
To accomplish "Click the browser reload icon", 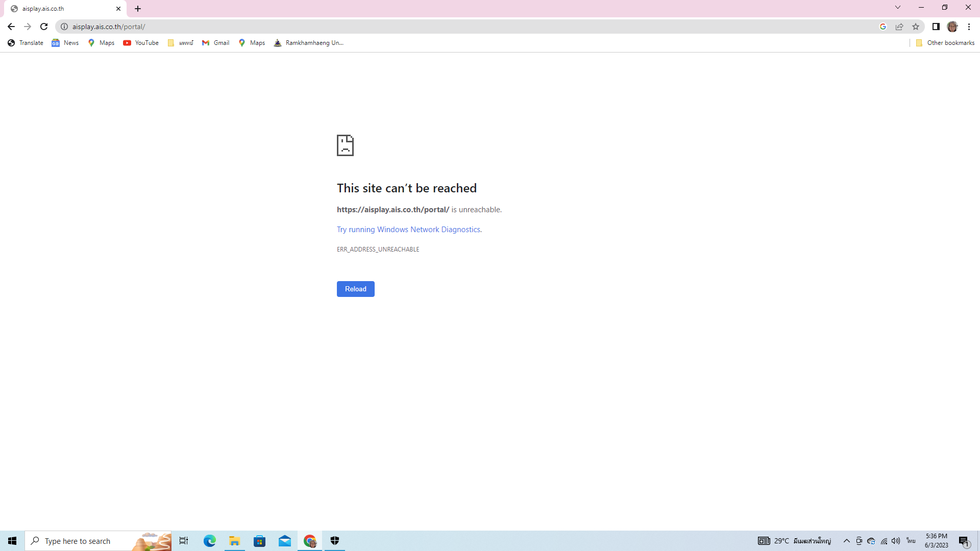I will 44,27.
